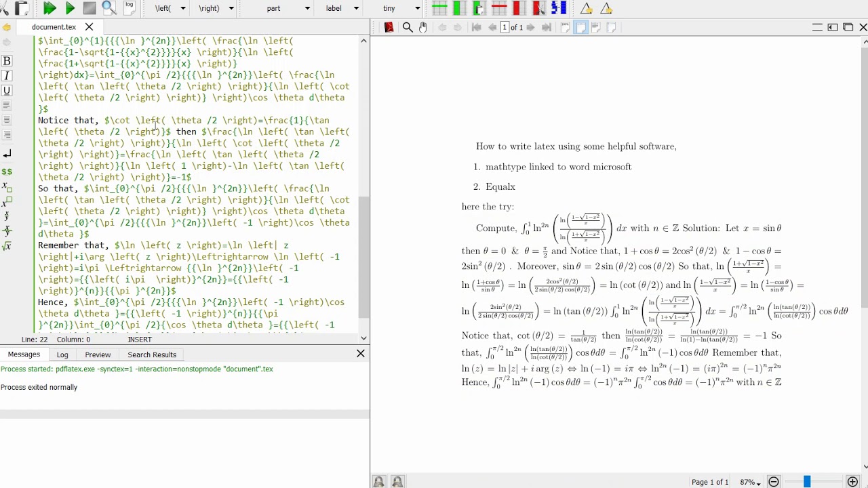Open the 87% zoom level dropdown
The image size is (868, 488).
click(x=750, y=482)
